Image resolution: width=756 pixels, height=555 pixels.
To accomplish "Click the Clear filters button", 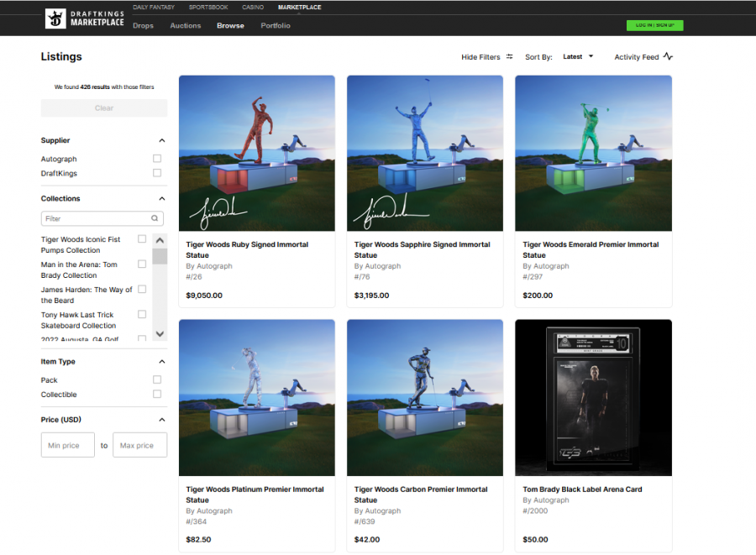I will (104, 108).
